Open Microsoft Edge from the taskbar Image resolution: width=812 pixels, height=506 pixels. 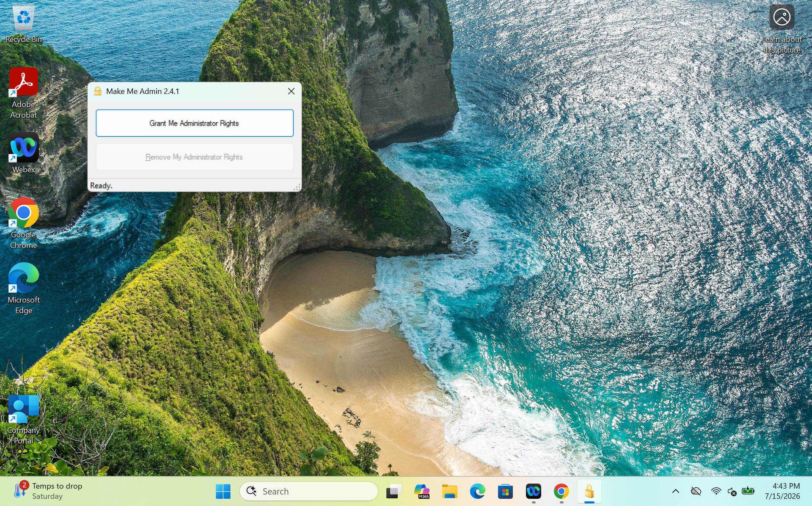pyautogui.click(x=477, y=491)
